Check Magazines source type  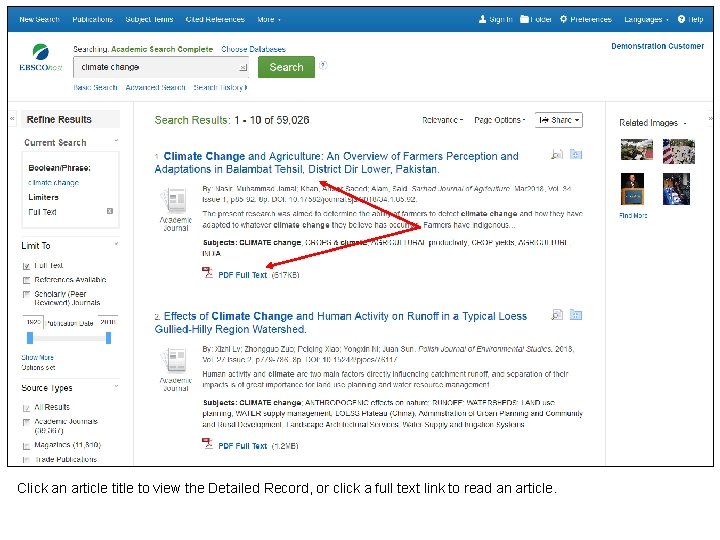(26, 446)
